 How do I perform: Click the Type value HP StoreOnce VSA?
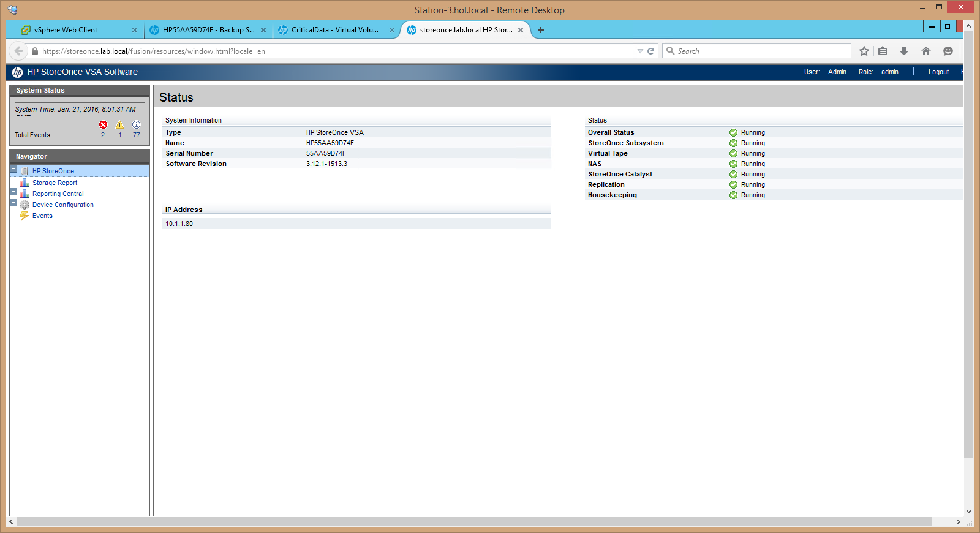335,132
